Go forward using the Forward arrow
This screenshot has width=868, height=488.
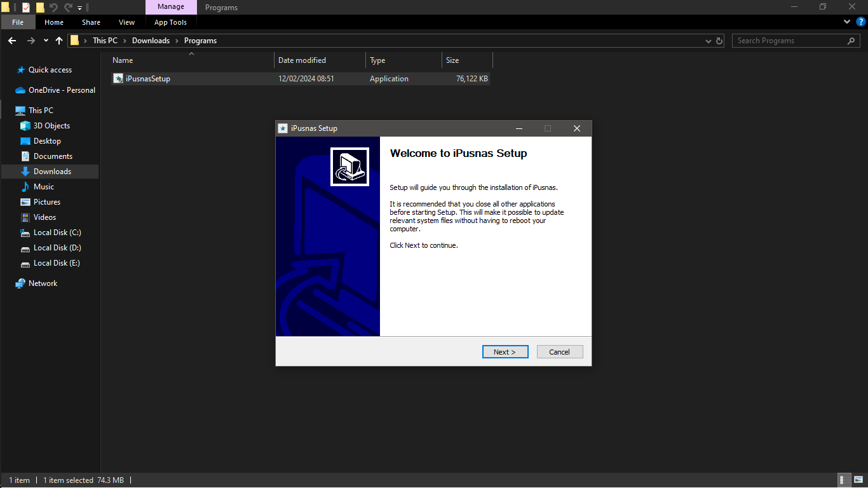(31, 41)
